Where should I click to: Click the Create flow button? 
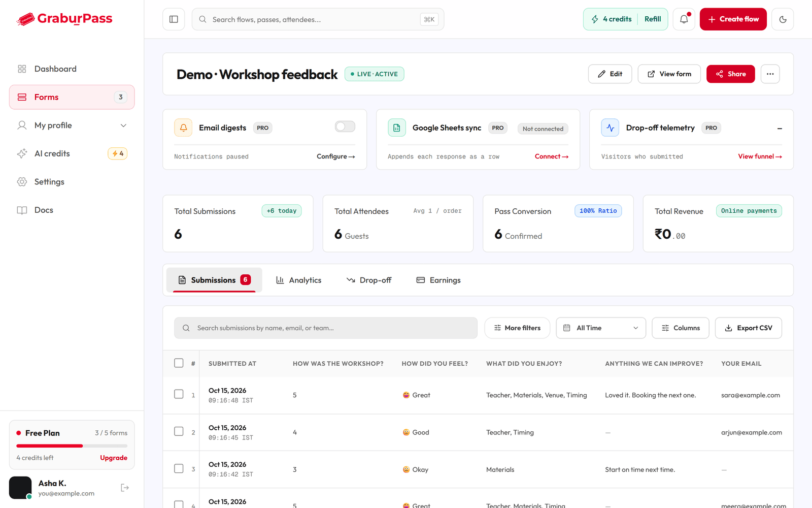coord(733,19)
